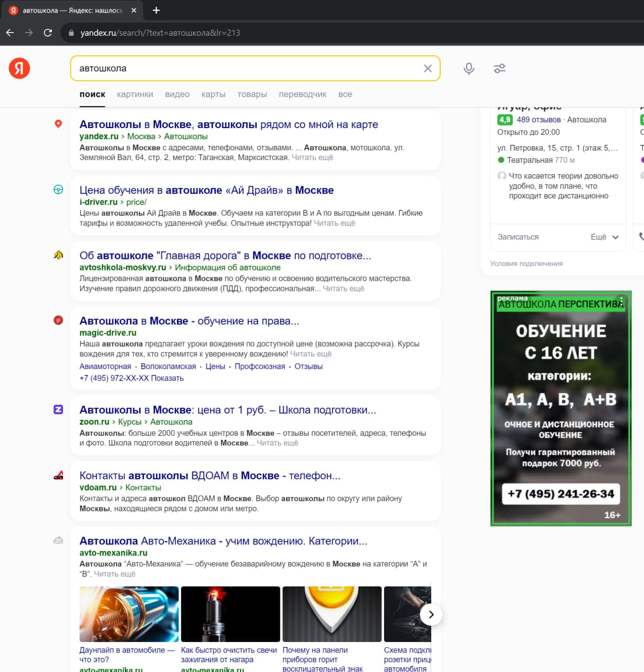Switch to the видео tab
This screenshot has width=644, height=672.
tap(178, 94)
